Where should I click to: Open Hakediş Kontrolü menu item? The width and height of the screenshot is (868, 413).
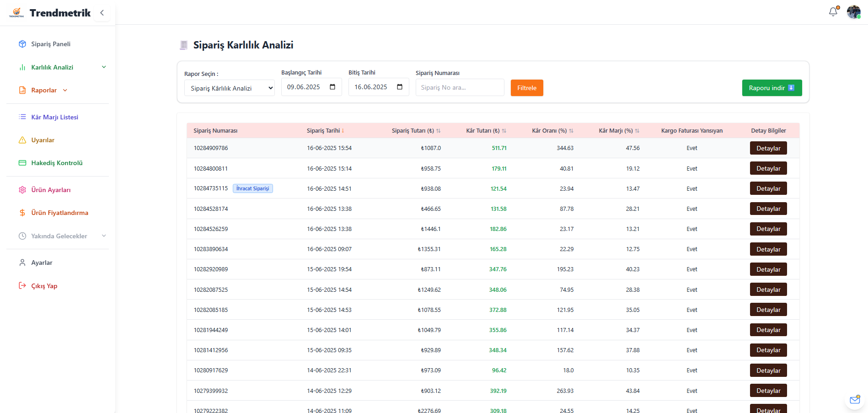[58, 163]
